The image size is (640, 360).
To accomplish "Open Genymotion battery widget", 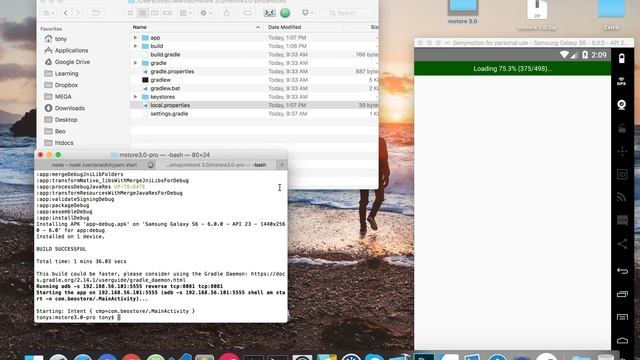I will 622,58.
